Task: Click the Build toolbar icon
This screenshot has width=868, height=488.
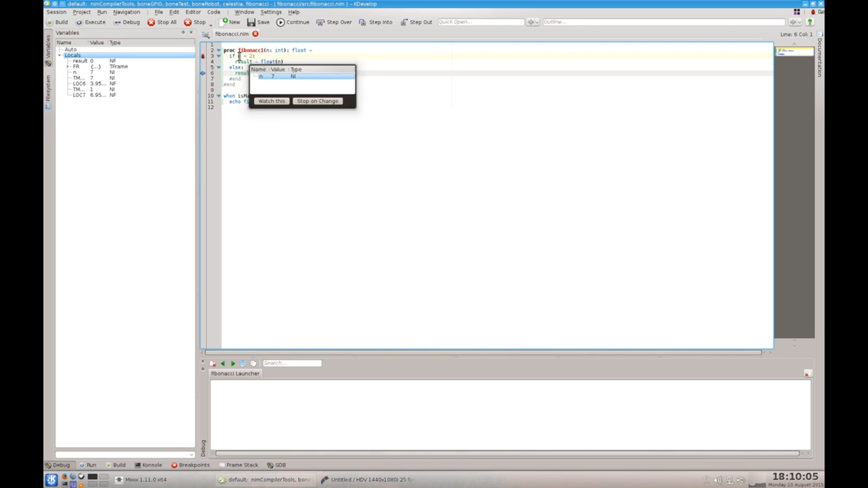Action: (50, 22)
